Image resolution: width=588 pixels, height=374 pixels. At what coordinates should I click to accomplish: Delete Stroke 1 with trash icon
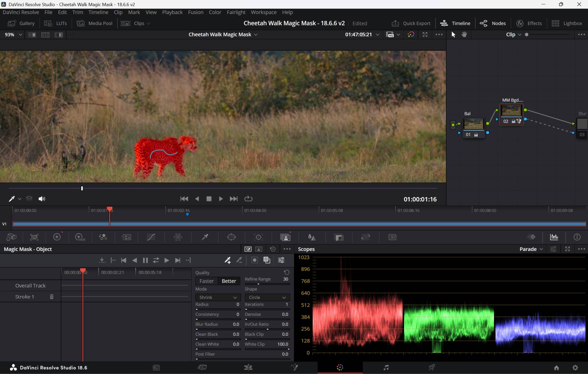pyautogui.click(x=51, y=297)
